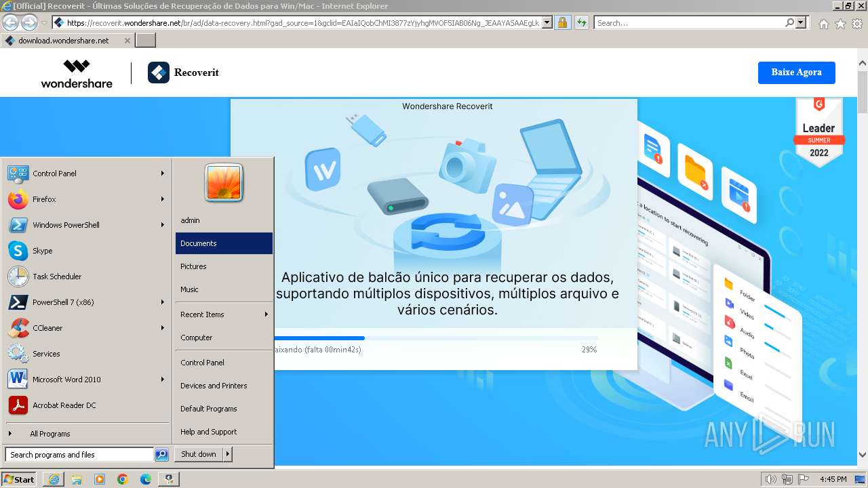Image resolution: width=868 pixels, height=488 pixels.
Task: Click the address bar URL field
Action: click(302, 23)
